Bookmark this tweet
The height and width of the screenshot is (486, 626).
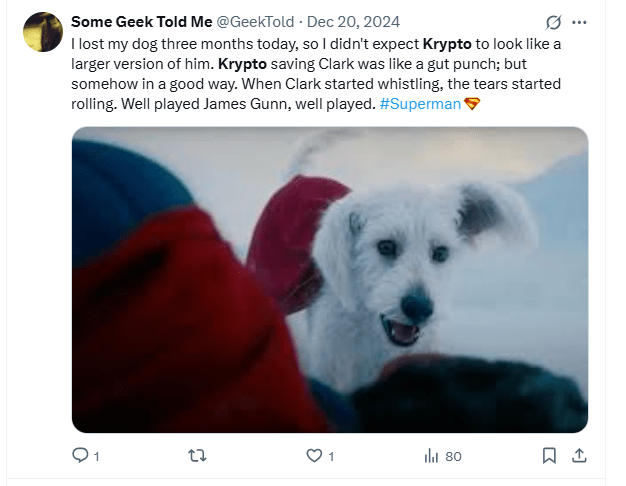click(x=549, y=456)
